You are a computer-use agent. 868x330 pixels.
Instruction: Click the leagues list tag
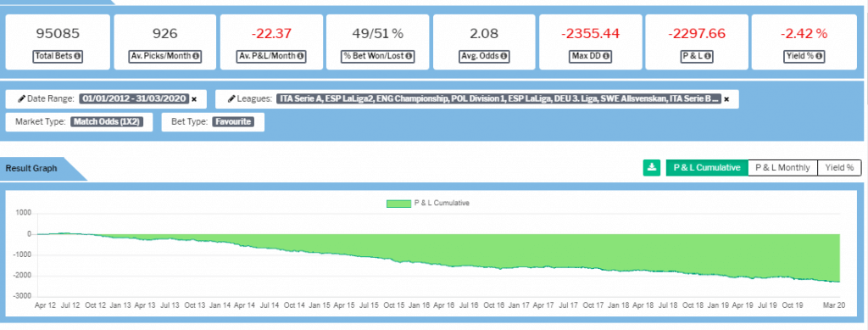[498, 99]
